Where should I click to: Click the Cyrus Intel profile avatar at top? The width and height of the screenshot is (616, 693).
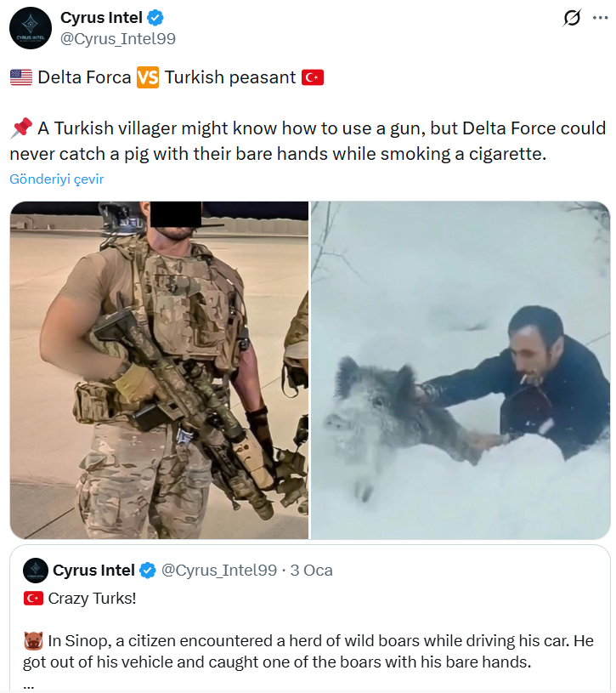tap(31, 28)
